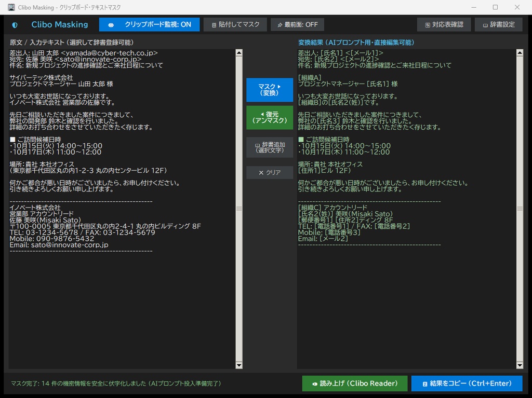Screen dimensions: 532x398
Task: Open 辞書設定 dictionary settings
Action: (x=498, y=25)
